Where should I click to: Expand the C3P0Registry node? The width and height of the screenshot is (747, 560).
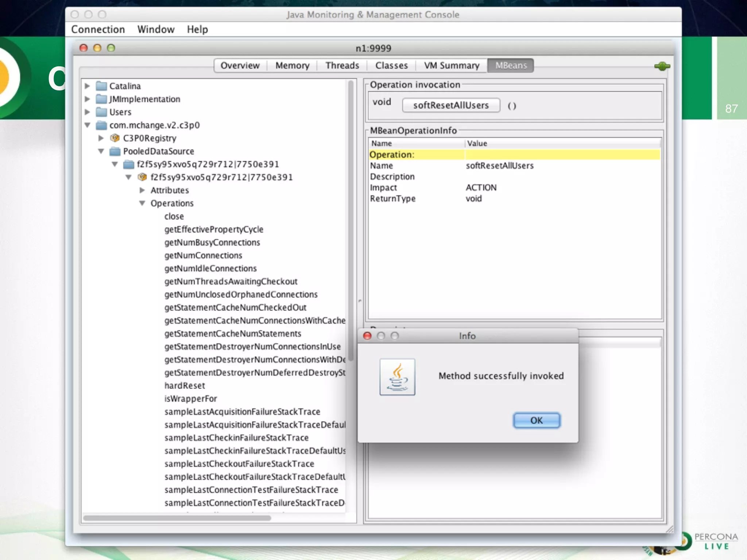click(x=101, y=138)
